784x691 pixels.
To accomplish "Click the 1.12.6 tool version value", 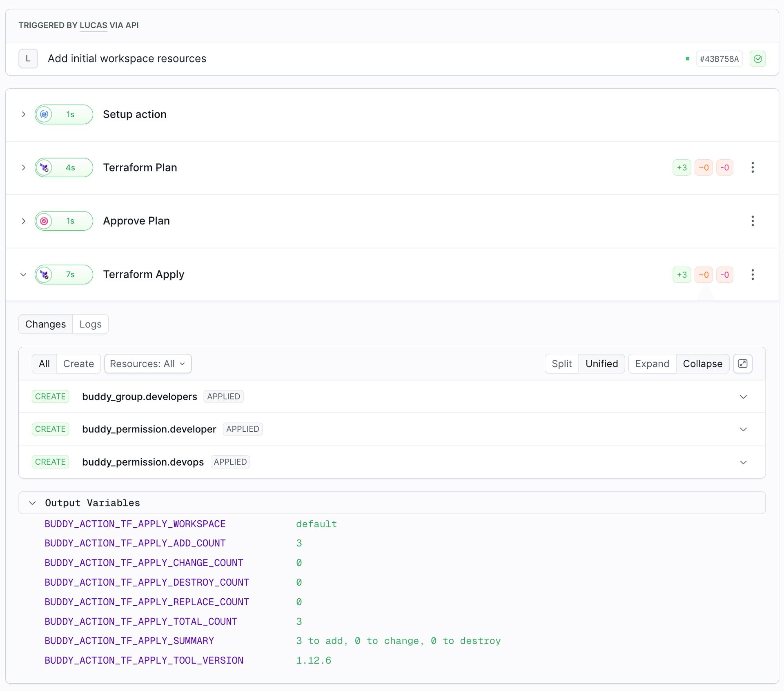I will click(314, 660).
